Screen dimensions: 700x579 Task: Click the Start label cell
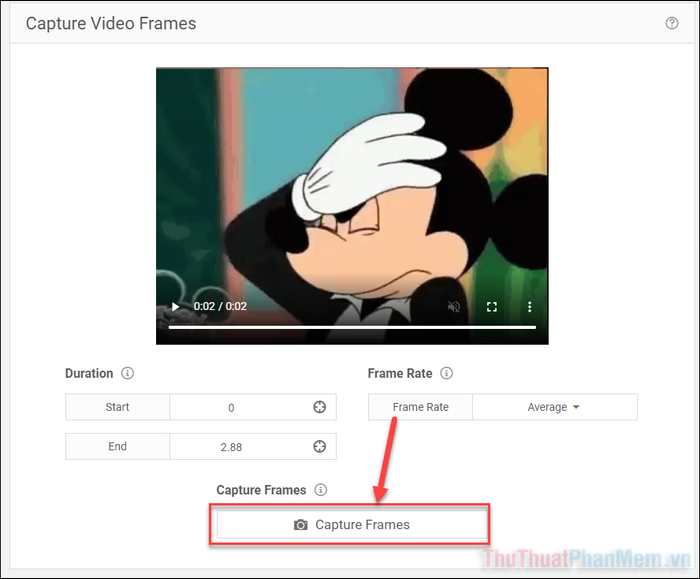tap(117, 407)
